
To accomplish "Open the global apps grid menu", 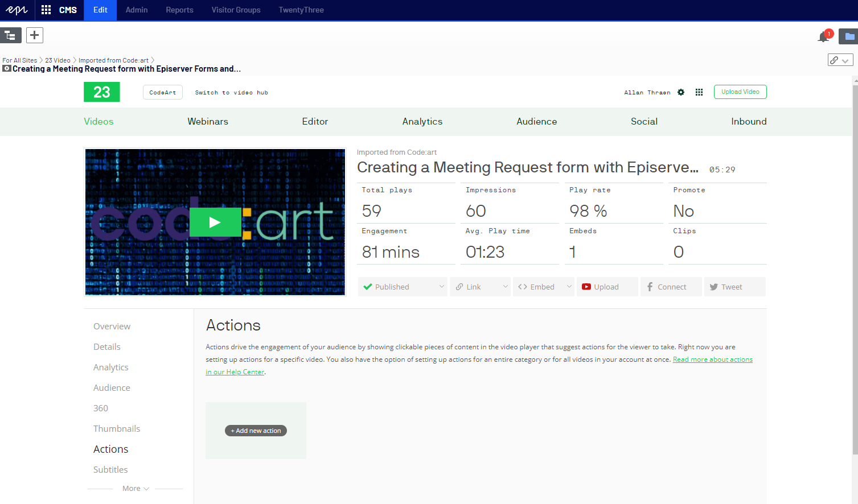I will pos(46,10).
